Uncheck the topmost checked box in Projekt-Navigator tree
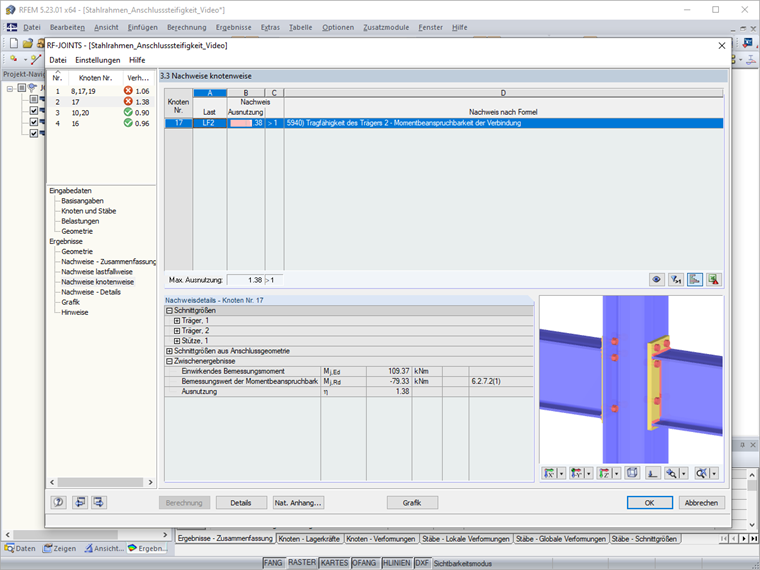Image resolution: width=760 pixels, height=570 pixels. (x=33, y=111)
